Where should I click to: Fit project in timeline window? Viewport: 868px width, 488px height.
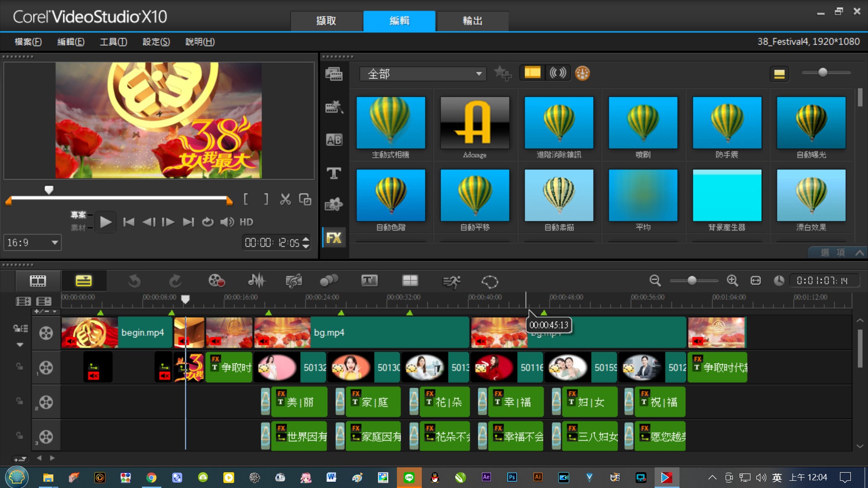(755, 281)
